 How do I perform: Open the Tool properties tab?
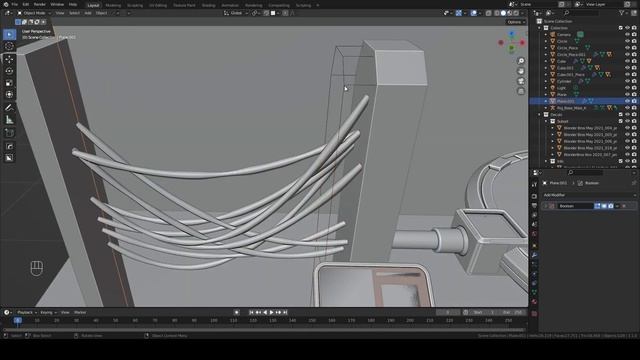click(x=534, y=185)
